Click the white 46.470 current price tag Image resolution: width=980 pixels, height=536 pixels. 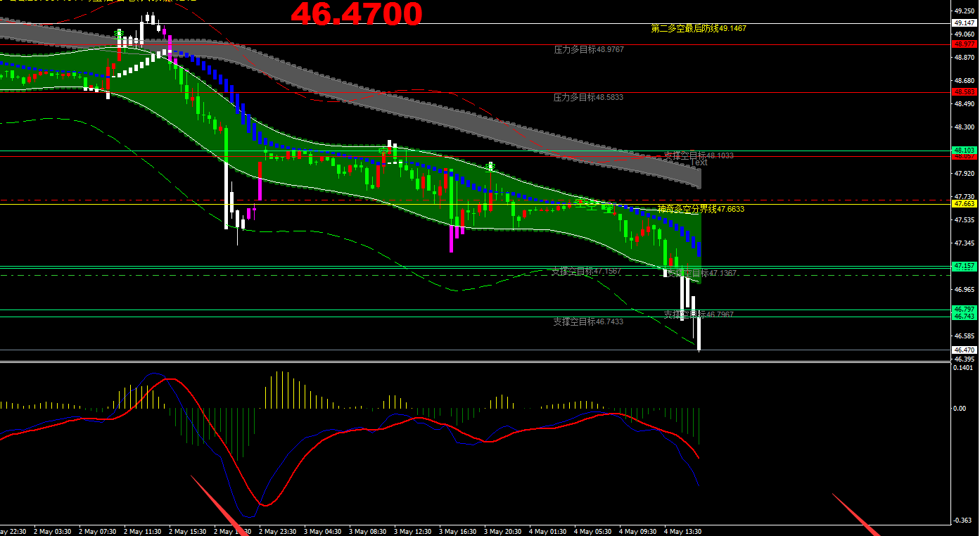click(964, 350)
